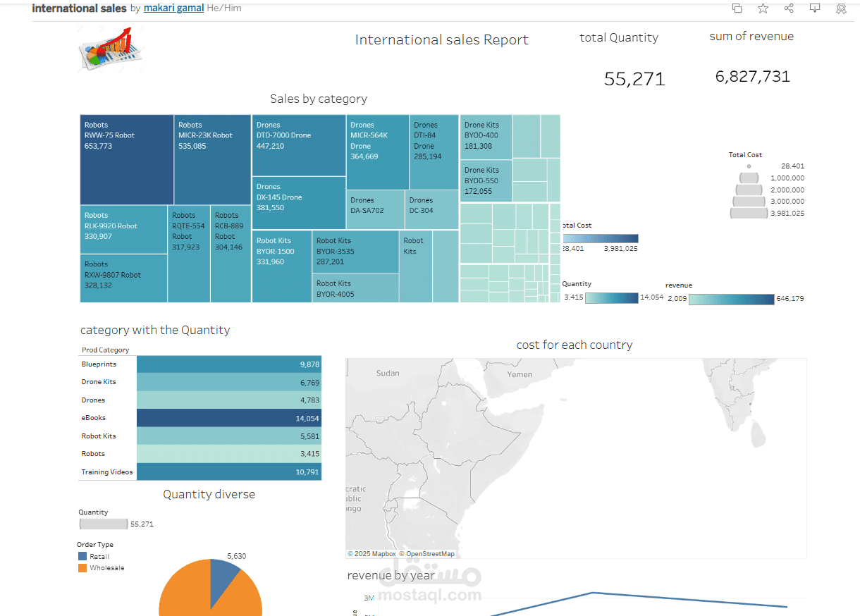Image resolution: width=860 pixels, height=616 pixels.
Task: Click the duplicate workbook copy icon
Action: pos(737,8)
